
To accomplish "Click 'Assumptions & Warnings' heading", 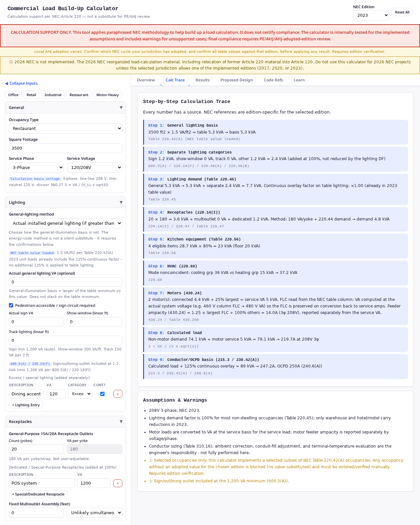I will pos(175,400).
